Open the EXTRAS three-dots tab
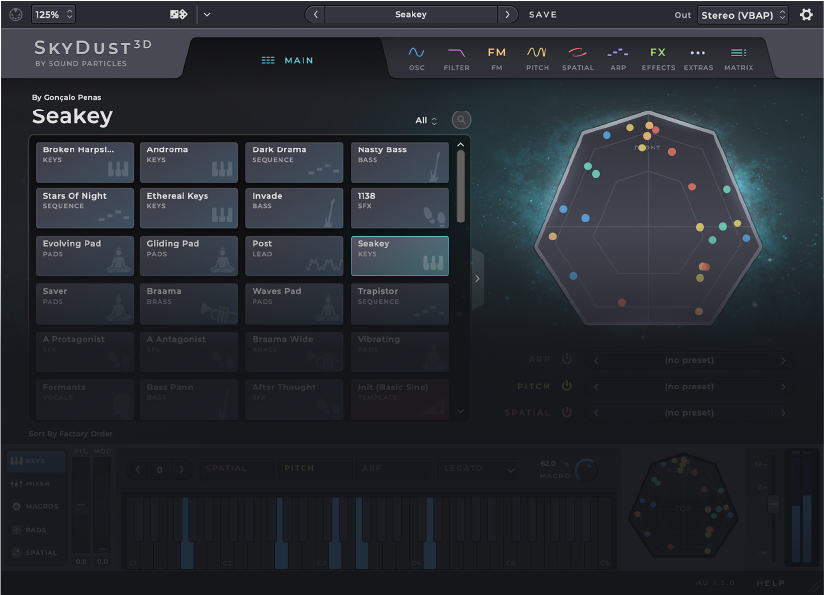Image resolution: width=824 pixels, height=595 pixels. (x=698, y=59)
